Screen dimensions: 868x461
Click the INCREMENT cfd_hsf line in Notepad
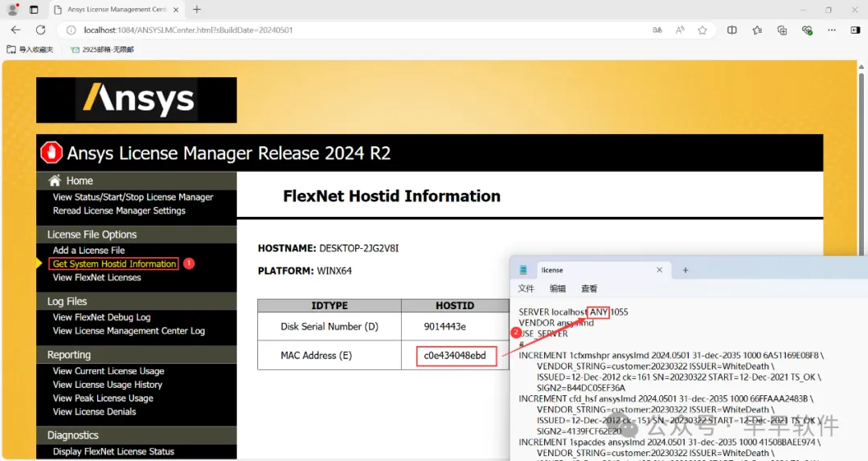666,398
